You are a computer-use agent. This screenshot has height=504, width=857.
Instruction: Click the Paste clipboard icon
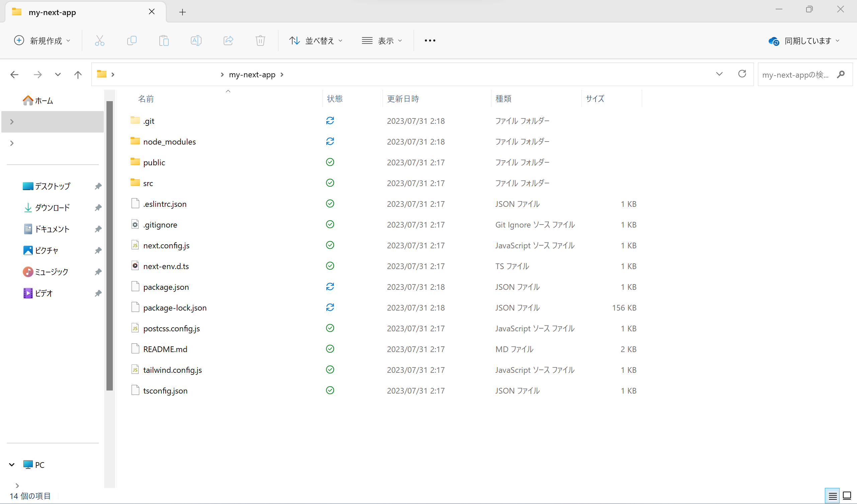164,40
